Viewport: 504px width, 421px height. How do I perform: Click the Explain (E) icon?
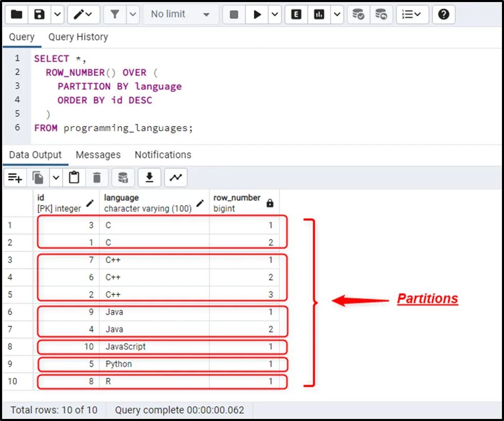296,14
